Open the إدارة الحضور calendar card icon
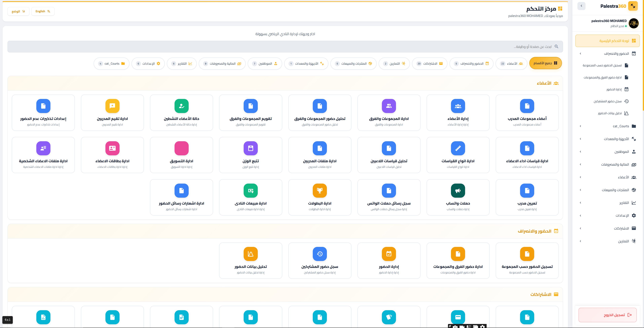Viewport: 644px width, 328px height. pos(389,254)
